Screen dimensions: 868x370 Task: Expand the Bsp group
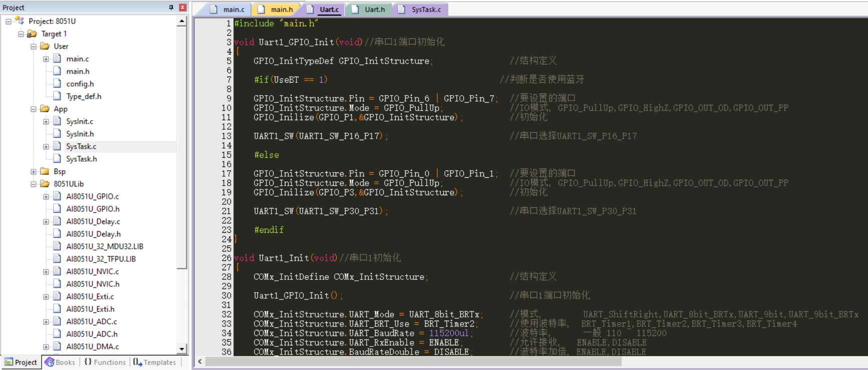pyautogui.click(x=34, y=172)
